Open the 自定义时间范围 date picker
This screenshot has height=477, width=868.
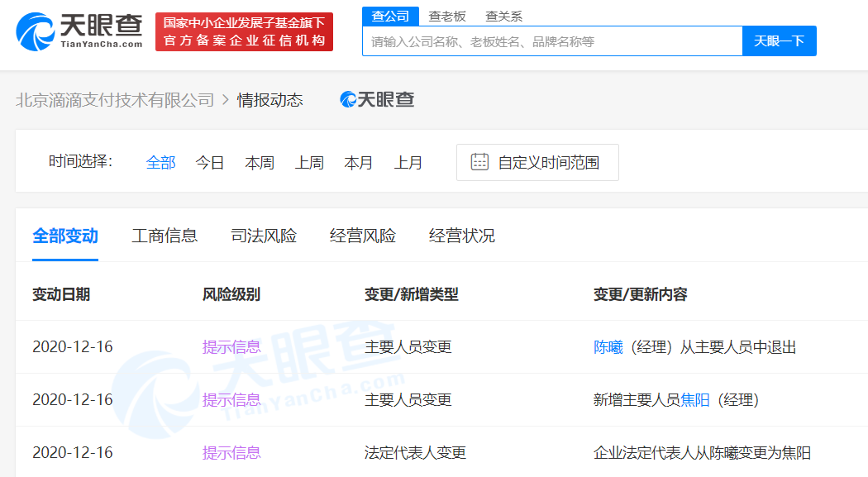(x=537, y=163)
